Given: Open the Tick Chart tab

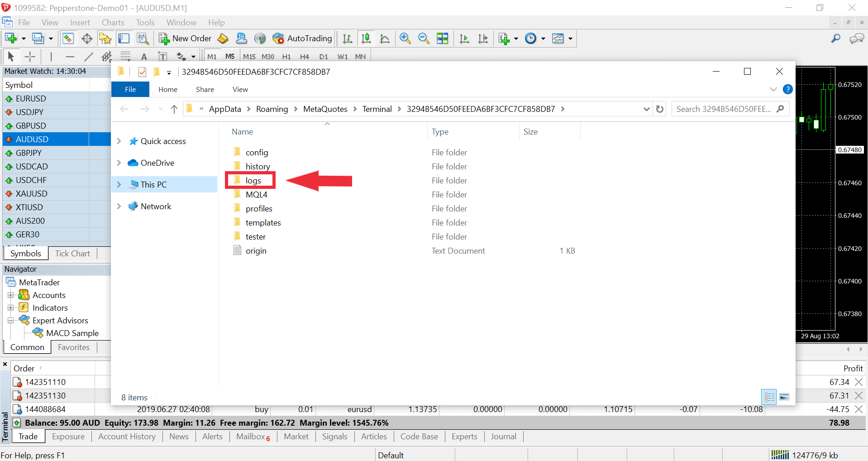Looking at the screenshot, I should pyautogui.click(x=72, y=254).
